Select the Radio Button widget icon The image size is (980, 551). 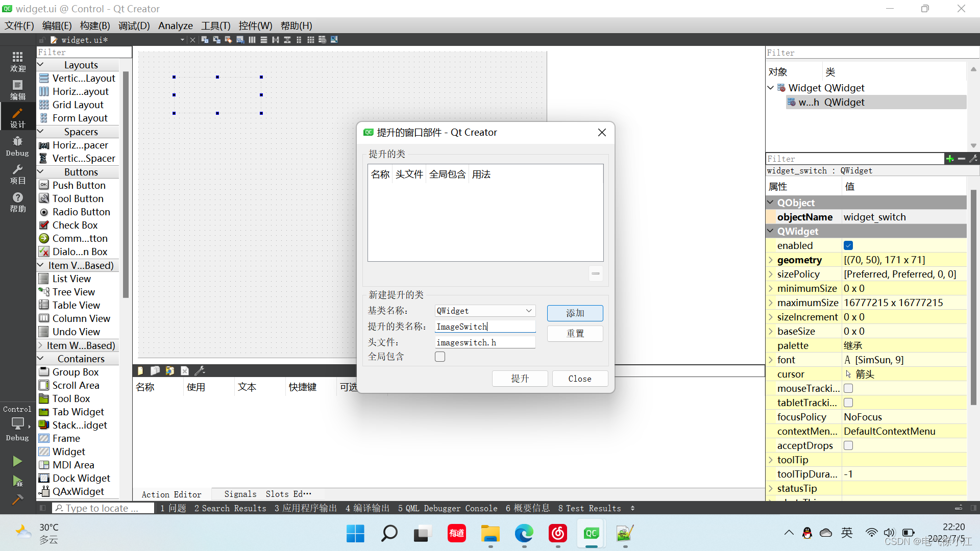click(44, 211)
